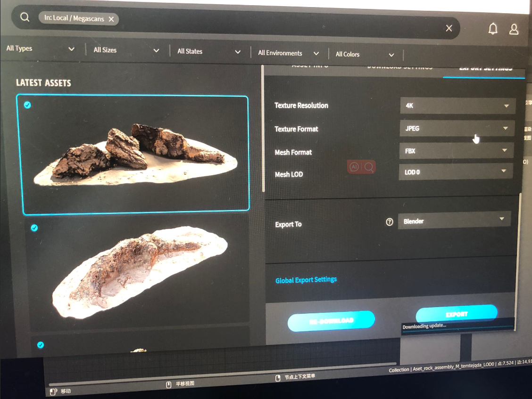Clear the search bar with its X
532x399 pixels.
[x=449, y=28]
